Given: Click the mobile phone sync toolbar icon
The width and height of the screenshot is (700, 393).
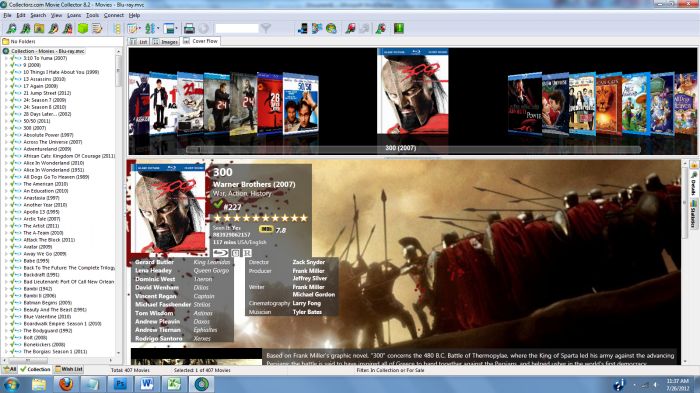Looking at the screenshot, I should (x=303, y=29).
